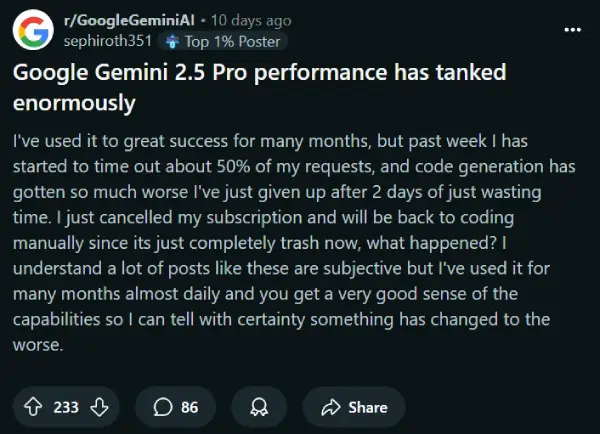Screen dimensions: 600x434
Task: Open the three-dot post options menu
Action: (x=572, y=29)
